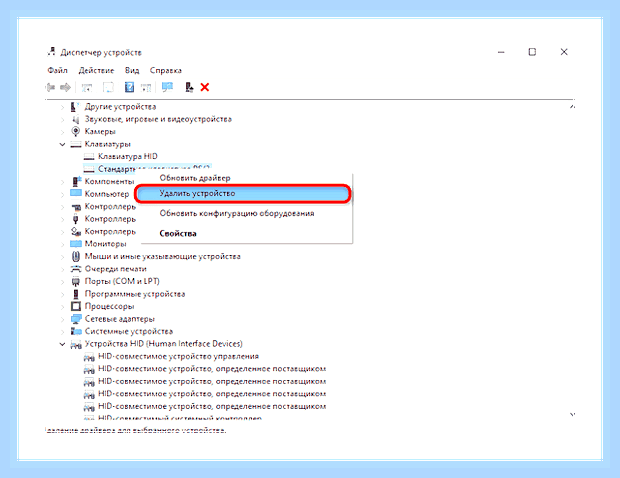Click the back arrow toolbar icon
Image resolution: width=620 pixels, height=478 pixels.
pyautogui.click(x=51, y=87)
